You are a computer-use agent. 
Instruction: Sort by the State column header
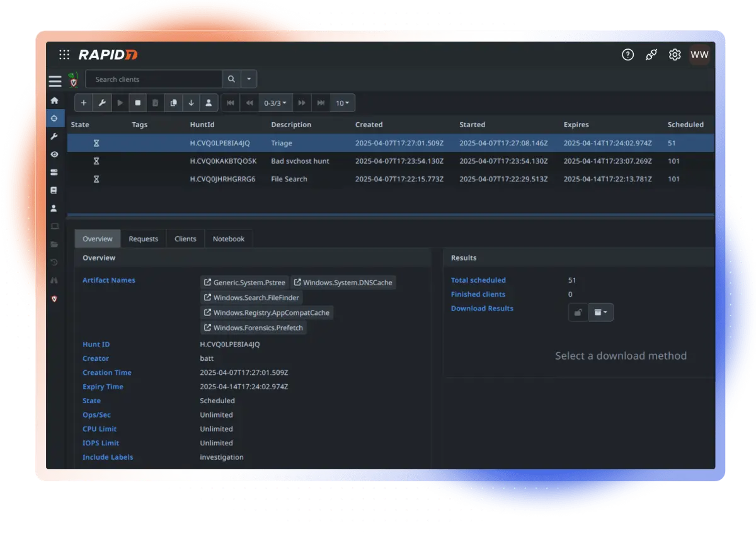coord(80,125)
